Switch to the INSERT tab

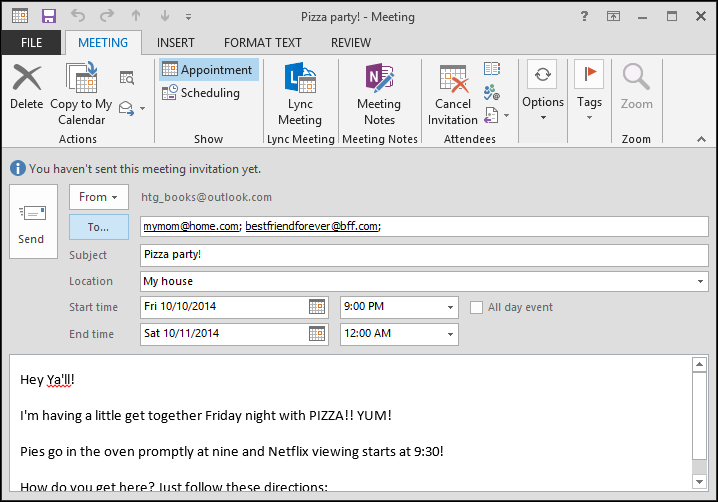click(175, 43)
